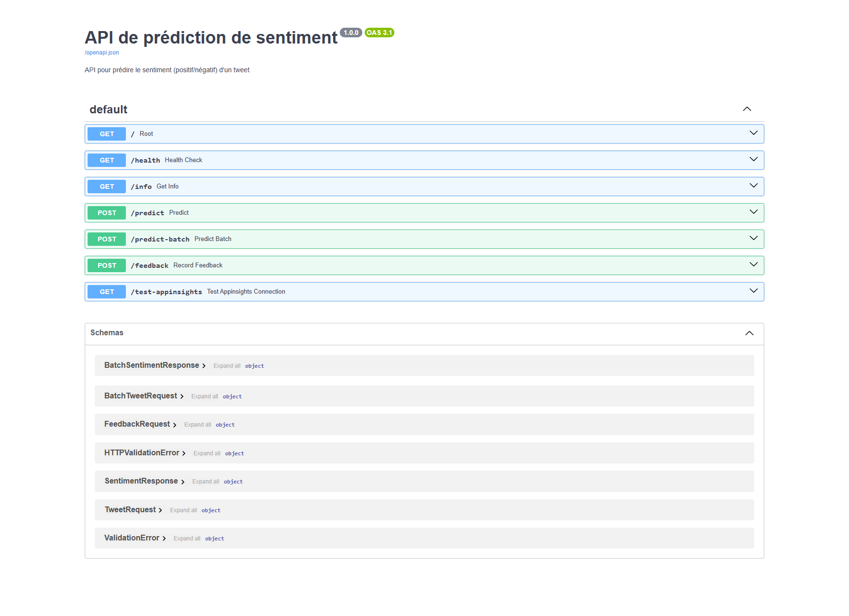
Task: Click the 1.0.0 version badge
Action: [351, 33]
